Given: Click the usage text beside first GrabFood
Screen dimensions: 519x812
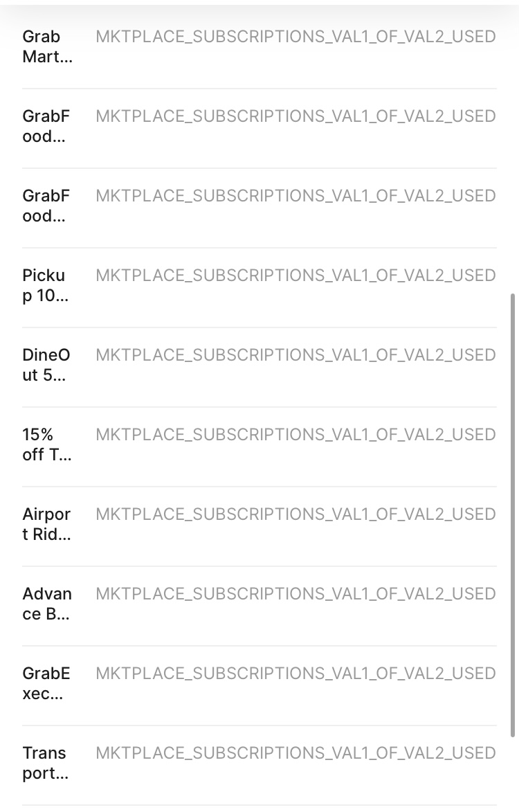Looking at the screenshot, I should [x=295, y=116].
